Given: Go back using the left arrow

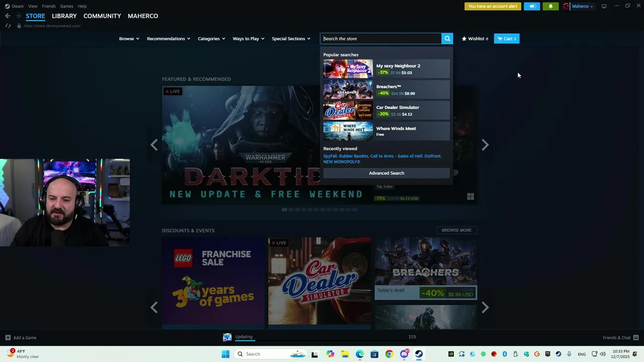Looking at the screenshot, I should point(8,16).
